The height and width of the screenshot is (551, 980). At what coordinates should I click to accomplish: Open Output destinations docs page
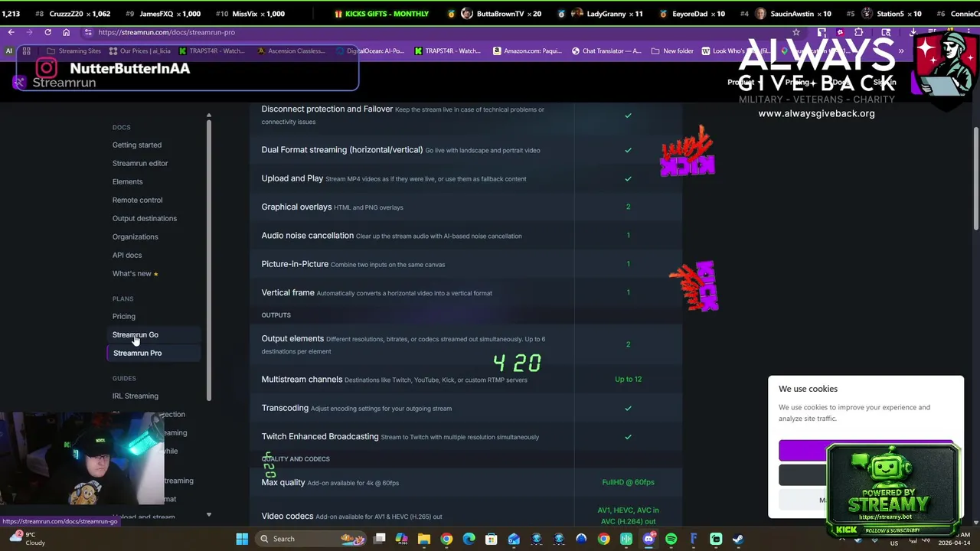pos(145,218)
